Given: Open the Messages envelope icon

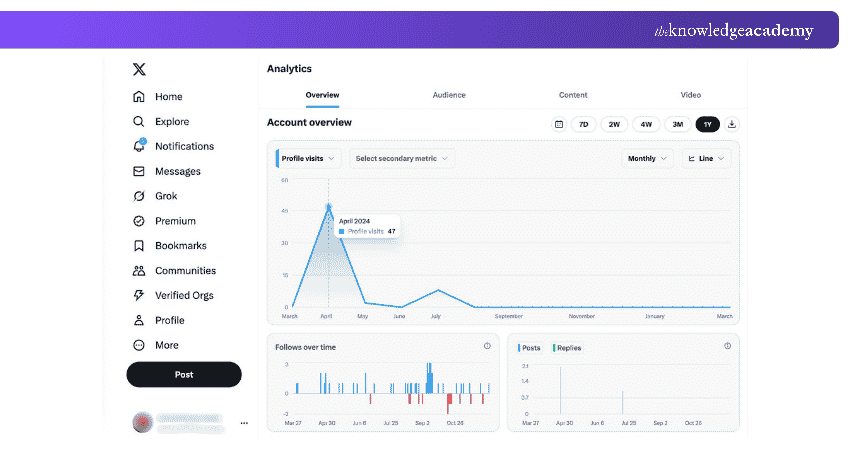Looking at the screenshot, I should pos(139,171).
